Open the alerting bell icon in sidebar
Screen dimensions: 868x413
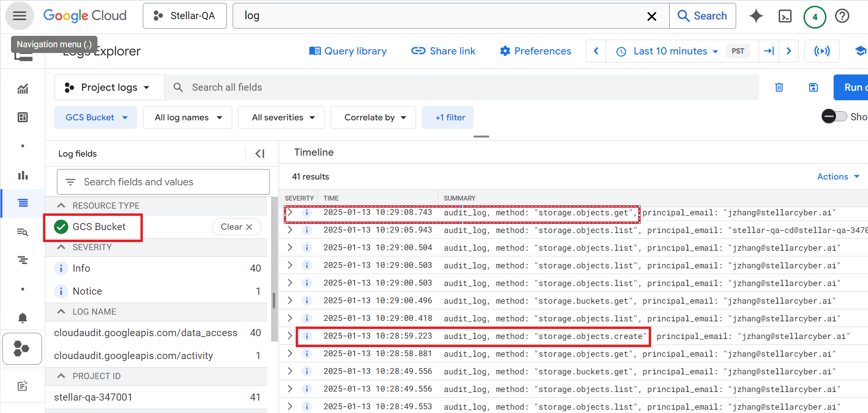[22, 318]
